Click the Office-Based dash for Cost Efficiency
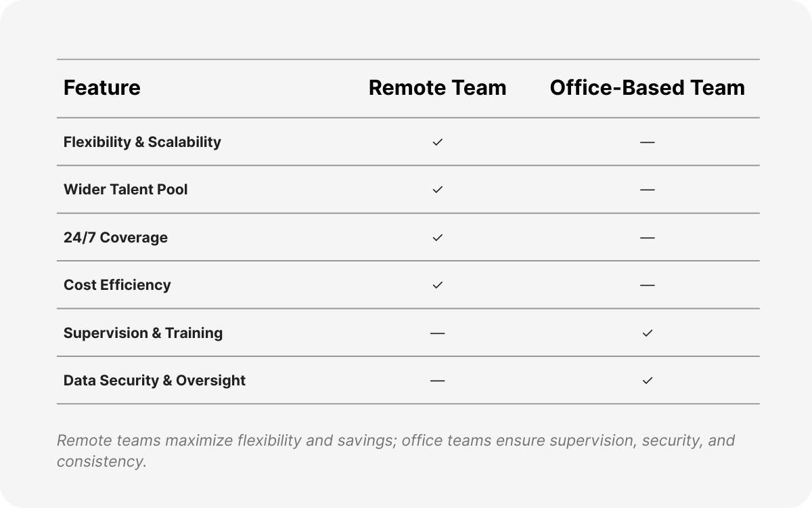This screenshot has height=508, width=812. tap(648, 285)
